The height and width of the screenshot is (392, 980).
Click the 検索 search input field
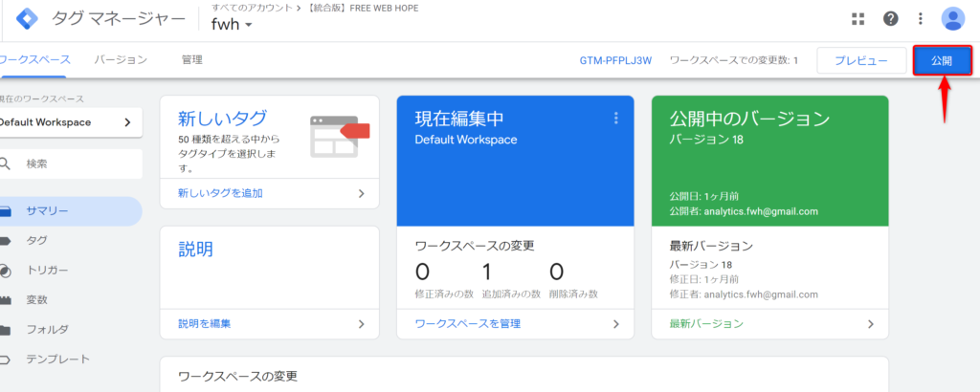[x=70, y=164]
